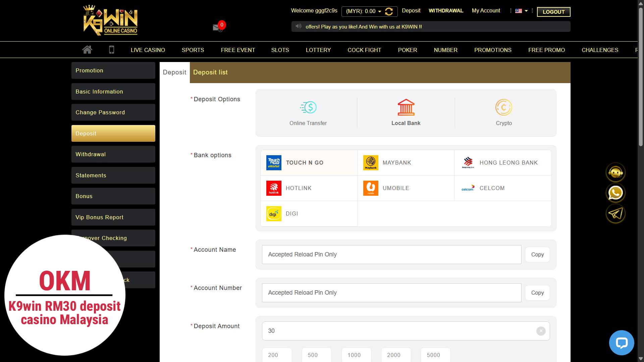The width and height of the screenshot is (644, 362).
Task: Select the Local Bank deposit icon
Action: click(406, 107)
